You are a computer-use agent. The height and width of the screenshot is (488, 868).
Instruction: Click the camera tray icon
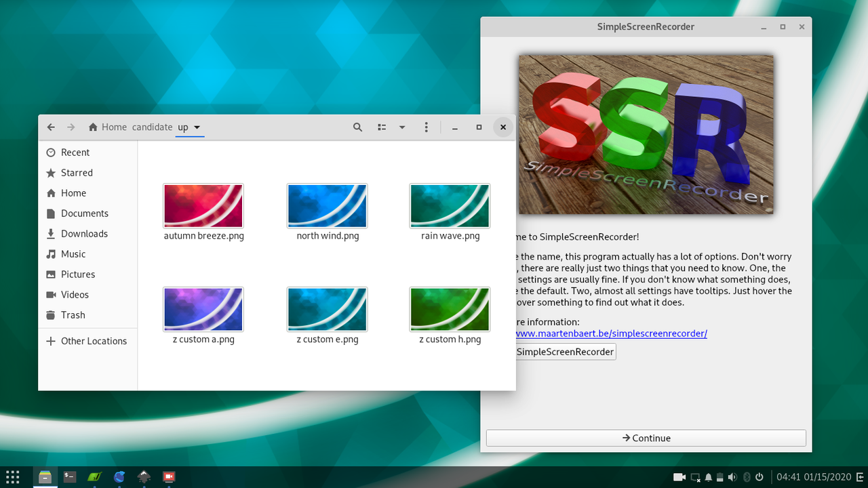pos(679,477)
